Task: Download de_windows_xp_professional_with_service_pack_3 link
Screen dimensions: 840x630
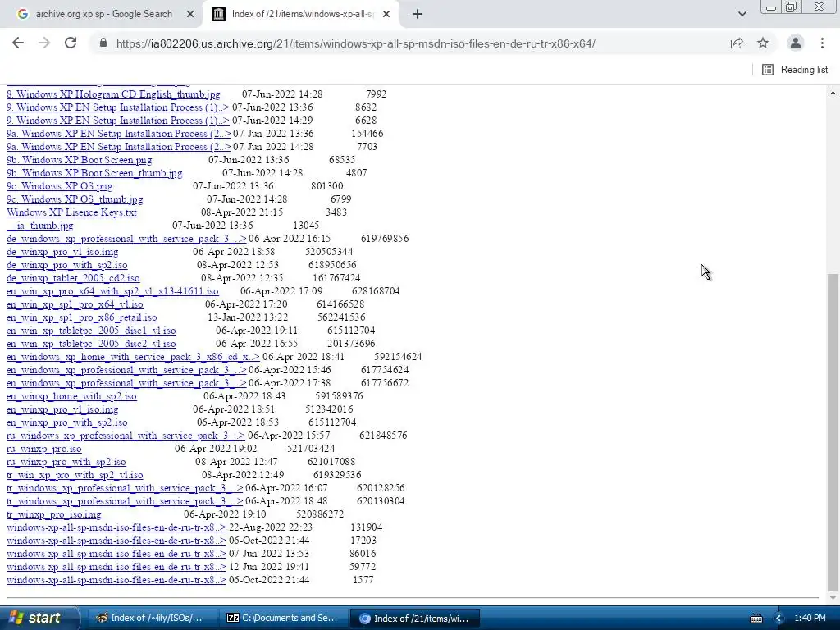Action: [x=126, y=239]
